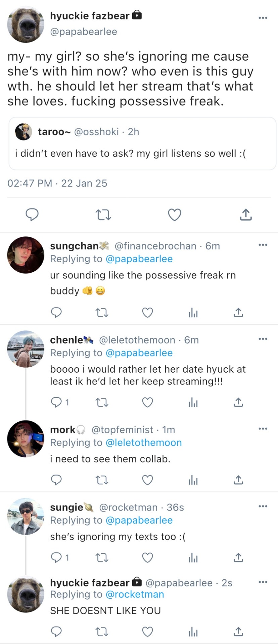Image resolution: width=278 pixels, height=644 pixels.
Task: Open @rocketman mention in last reply
Action: (135, 594)
